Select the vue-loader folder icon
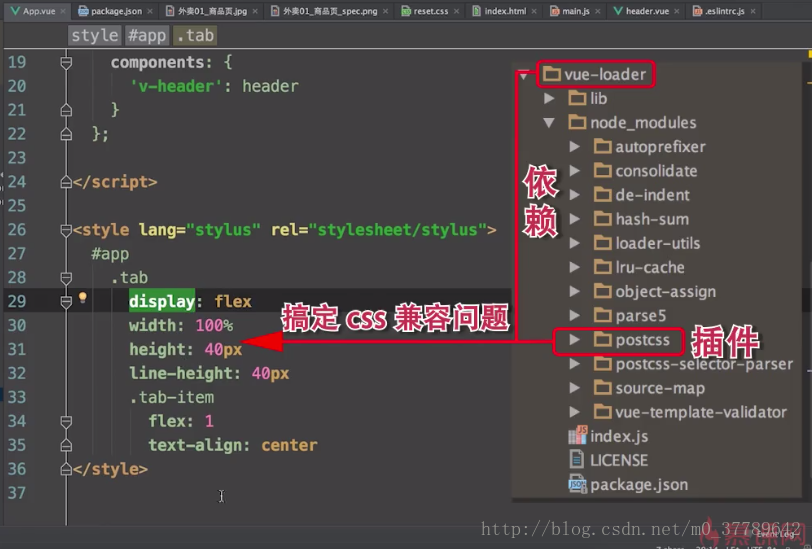812x549 pixels. (x=552, y=75)
